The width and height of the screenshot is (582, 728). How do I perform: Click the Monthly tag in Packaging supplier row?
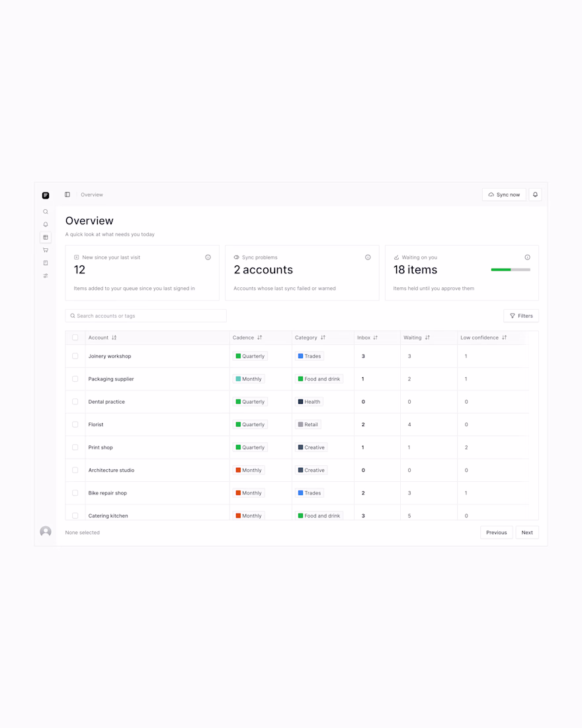249,379
